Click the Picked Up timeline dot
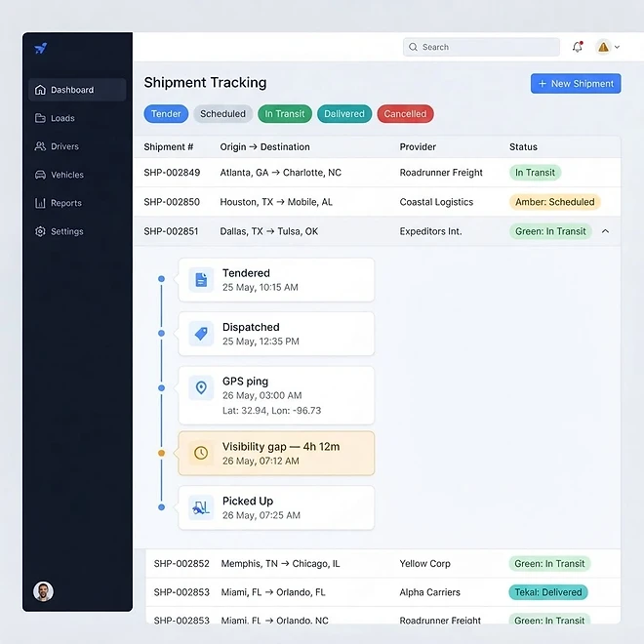644x644 pixels. click(161, 507)
